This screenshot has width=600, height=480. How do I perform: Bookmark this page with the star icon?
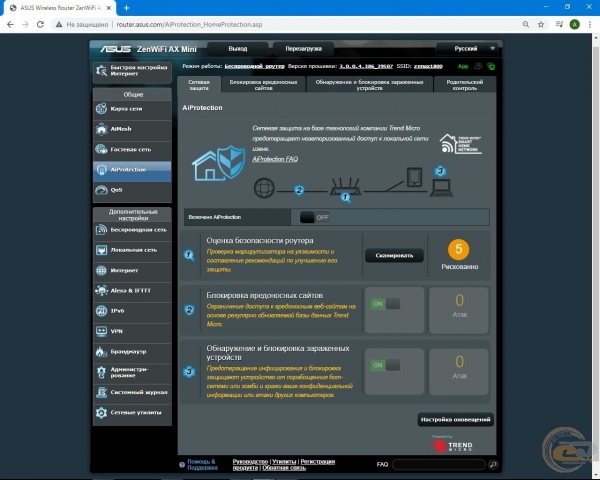pos(541,24)
